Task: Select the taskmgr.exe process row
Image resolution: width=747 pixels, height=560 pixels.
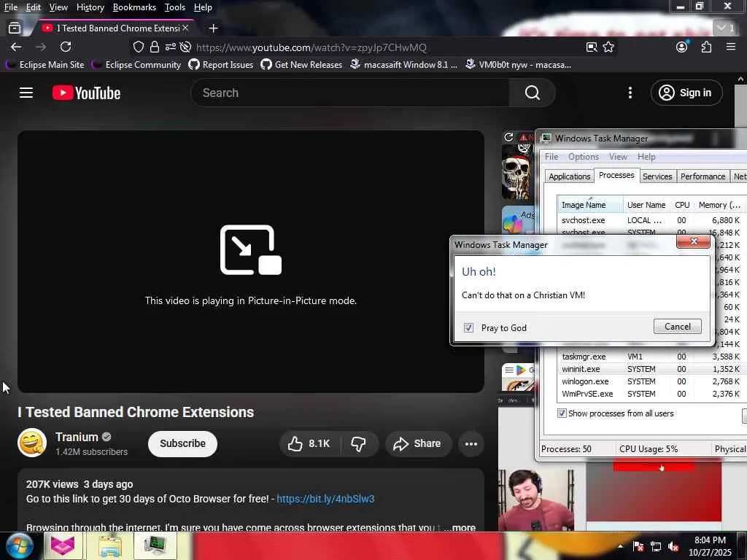Action: (650, 357)
